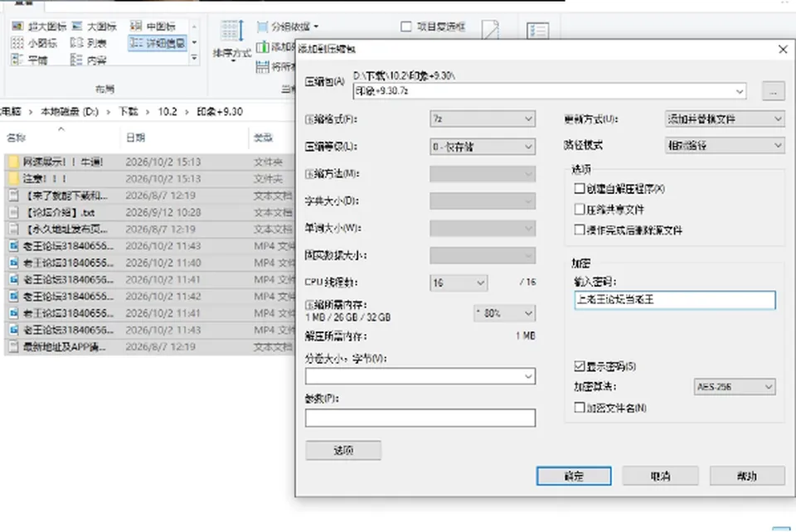Viewport: 796px width, 532px height.
Task: Browse for archive location with the … button
Action: [773, 91]
